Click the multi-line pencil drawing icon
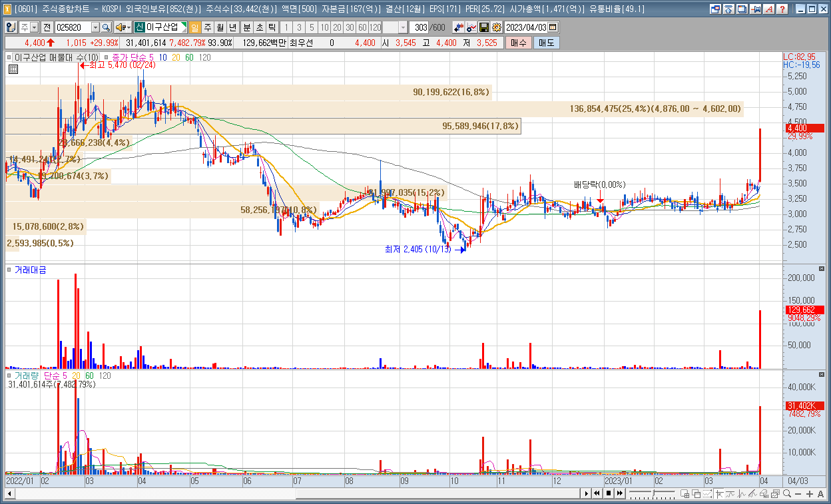Screen dimensions: 831x504 tap(752, 494)
